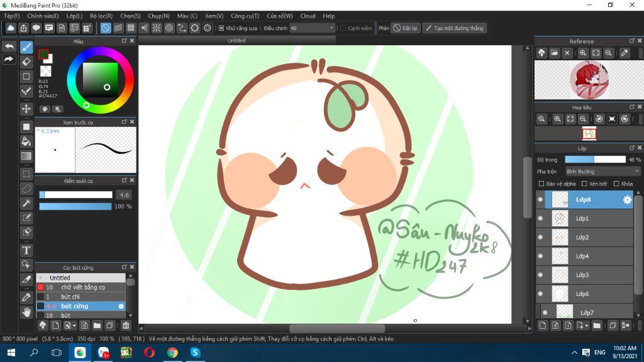The height and width of the screenshot is (362, 644).
Task: Switch to the Untitled canvas tab
Action: coord(236,41)
